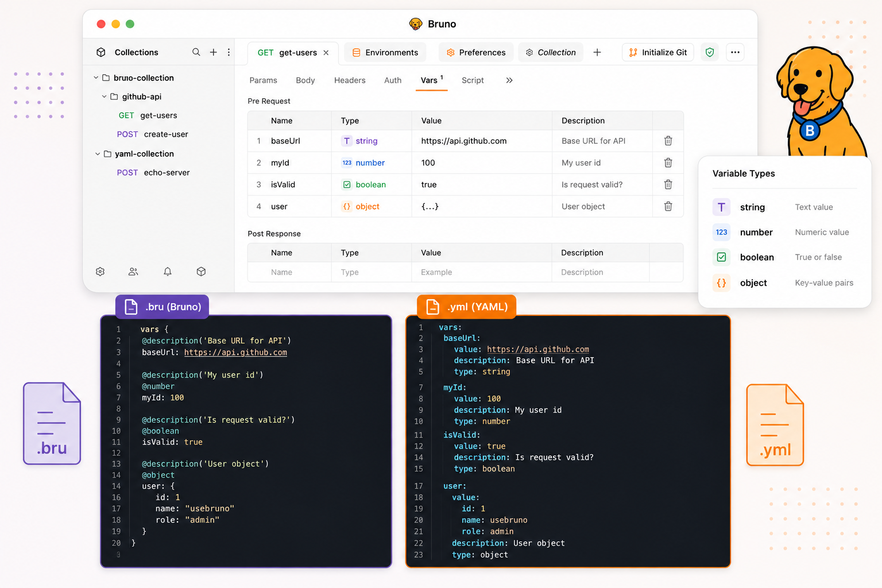Close the get-users tab
This screenshot has width=882, height=588.
[326, 53]
